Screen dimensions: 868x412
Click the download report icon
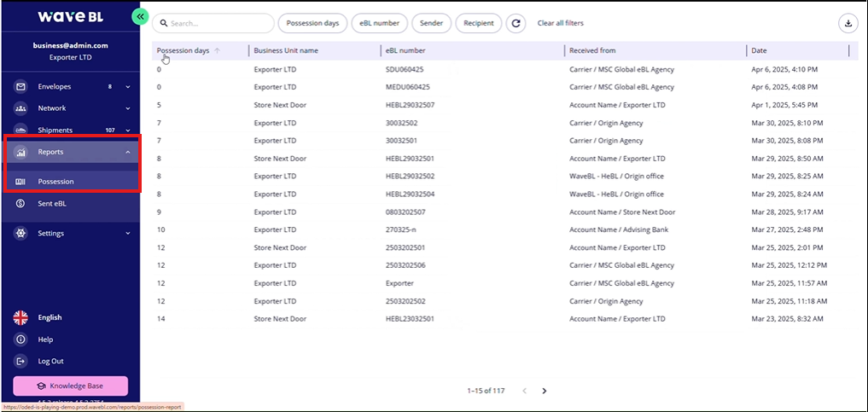[848, 23]
